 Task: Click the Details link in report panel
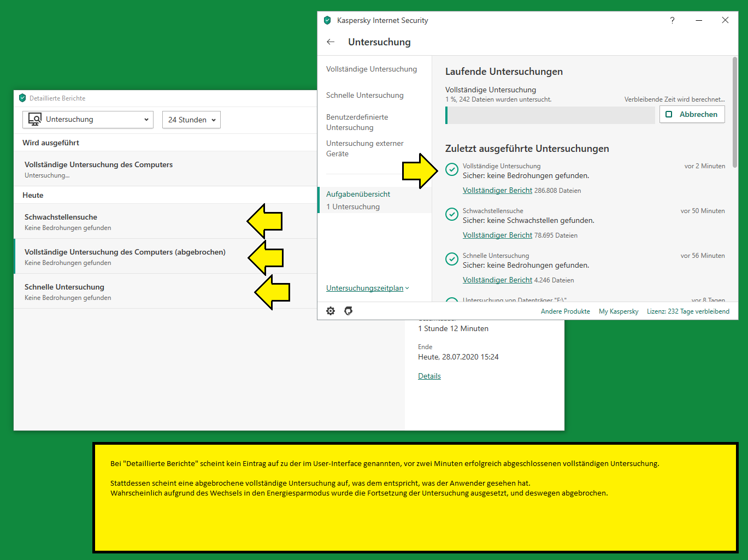click(429, 376)
